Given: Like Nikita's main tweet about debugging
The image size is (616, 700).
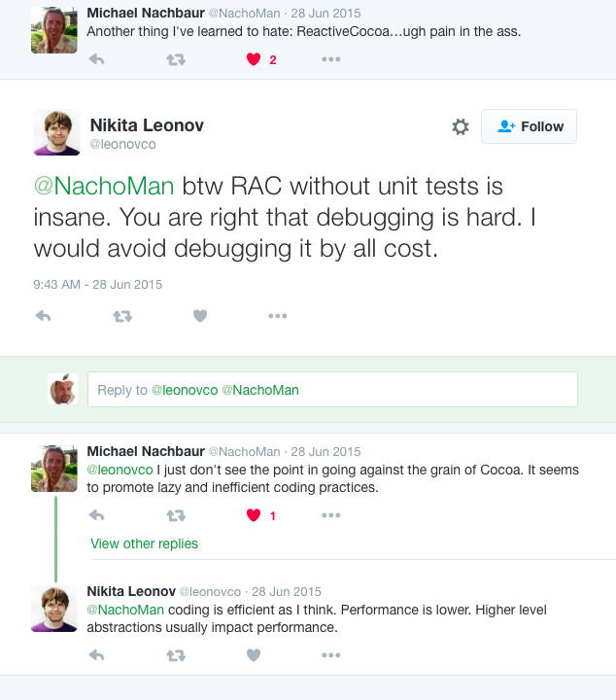Looking at the screenshot, I should coord(200,316).
